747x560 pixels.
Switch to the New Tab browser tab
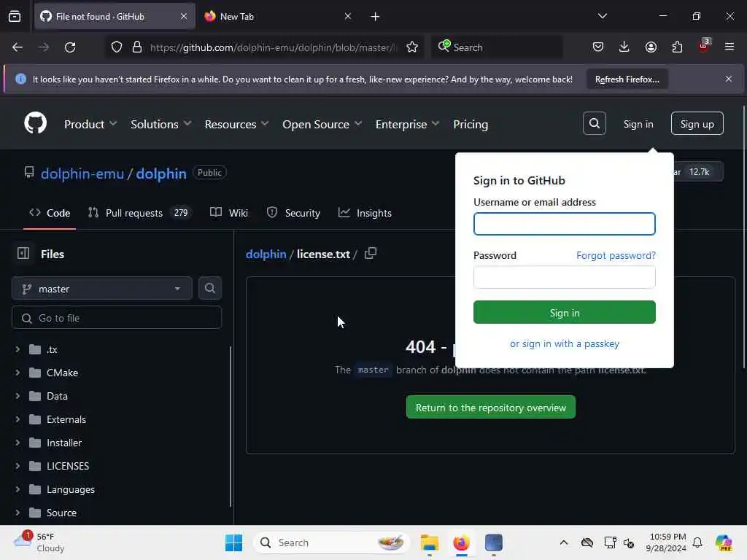tap(278, 17)
